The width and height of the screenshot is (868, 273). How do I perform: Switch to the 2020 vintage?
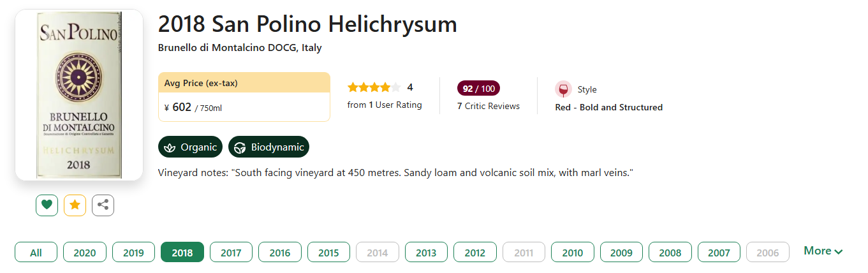pyautogui.click(x=85, y=253)
